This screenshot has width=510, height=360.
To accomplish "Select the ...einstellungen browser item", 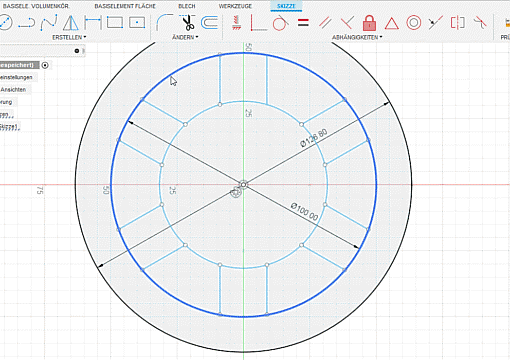I will 16,77.
